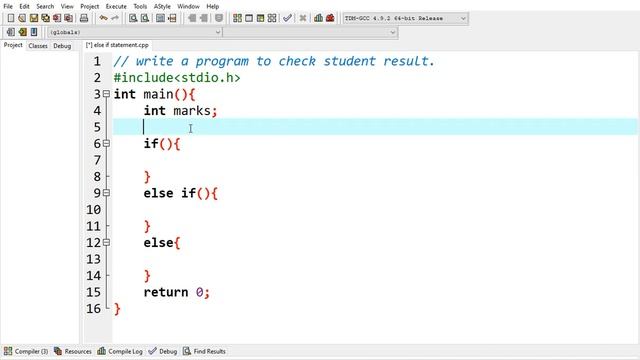Click the Go to line icon
Screen dimensions: 640x360
point(172,18)
